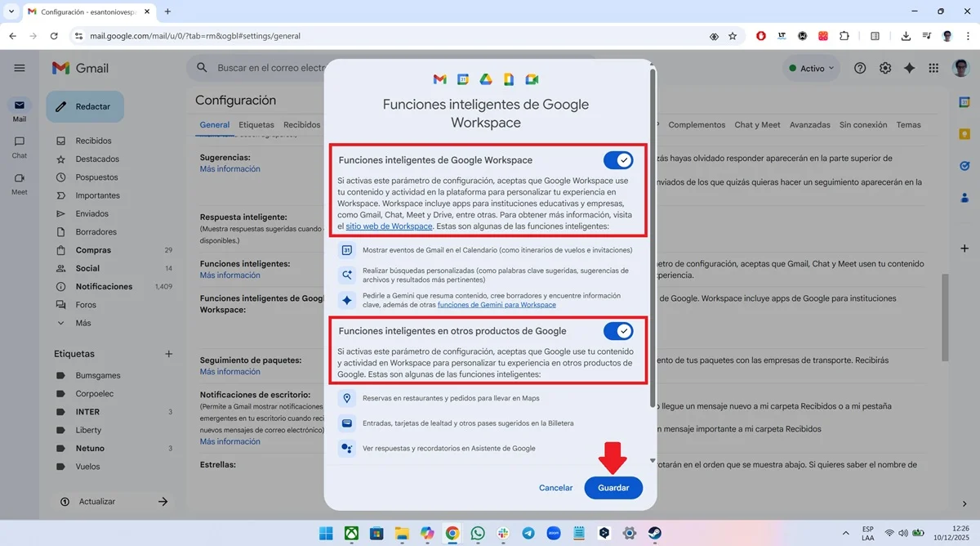Bookmark this page with the star
This screenshot has width=980, height=546.
[x=733, y=36]
